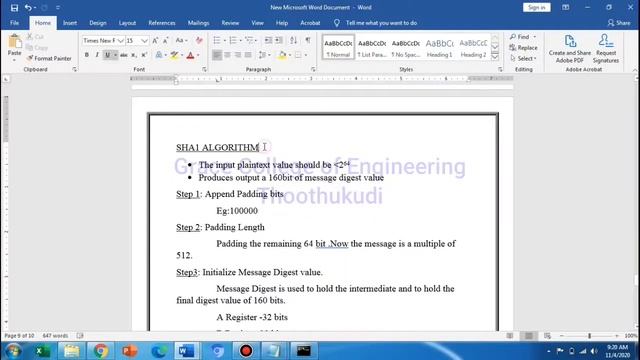
Task: Justify the paragraph text
Action: (x=248, y=55)
